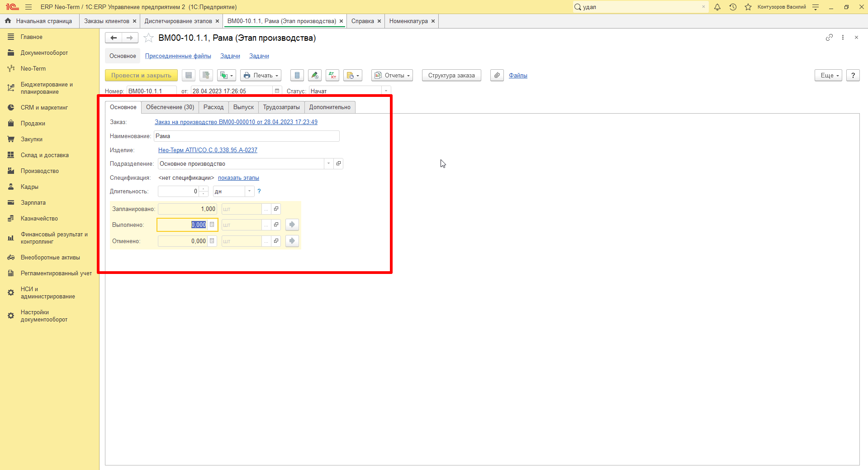Click the pencil-with-clock edit icon
The width and height of the screenshot is (868, 470).
[315, 75]
